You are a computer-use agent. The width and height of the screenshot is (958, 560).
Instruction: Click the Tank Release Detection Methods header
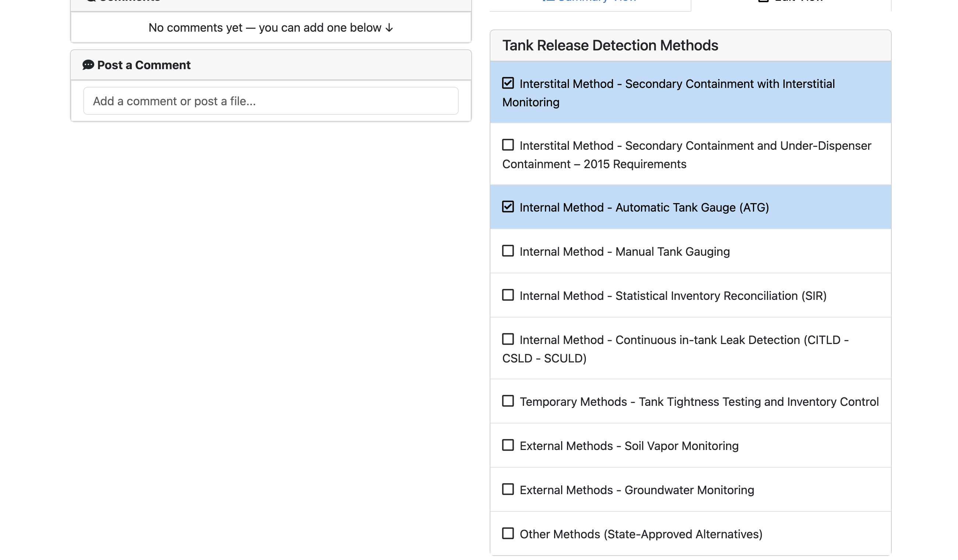click(x=610, y=46)
